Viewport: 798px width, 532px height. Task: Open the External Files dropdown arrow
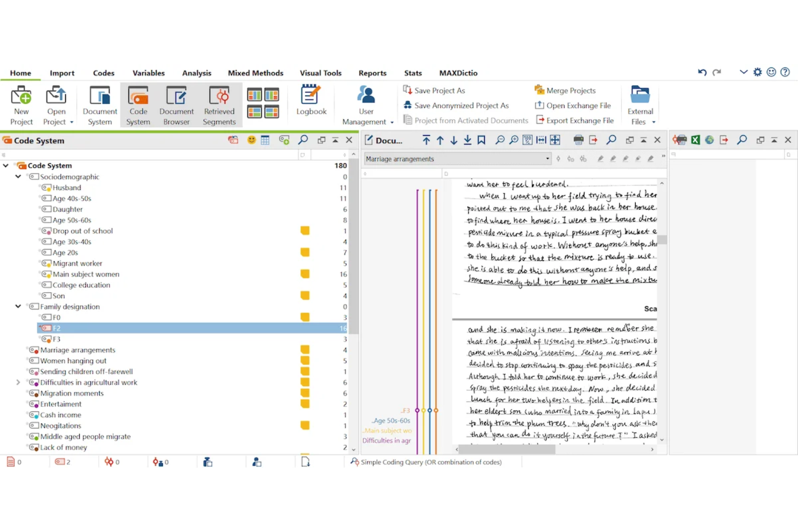(x=653, y=122)
